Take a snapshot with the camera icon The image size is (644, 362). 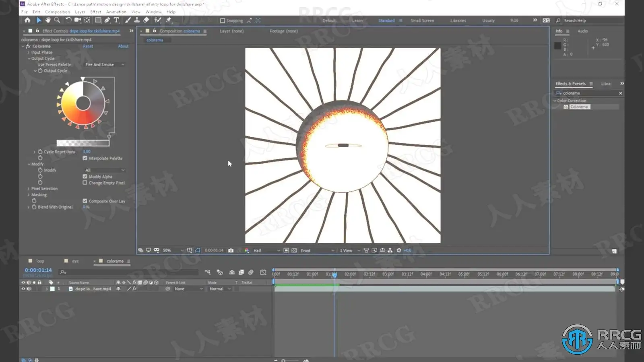click(x=231, y=251)
